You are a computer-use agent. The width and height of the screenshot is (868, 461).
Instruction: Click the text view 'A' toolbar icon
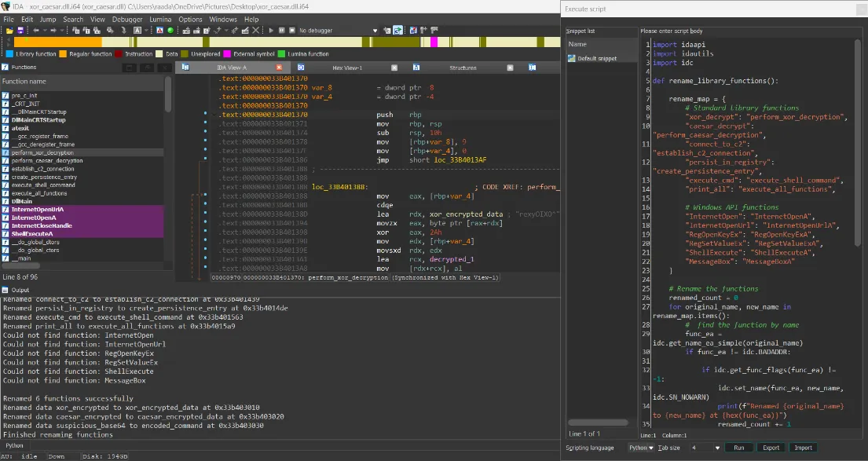click(137, 31)
